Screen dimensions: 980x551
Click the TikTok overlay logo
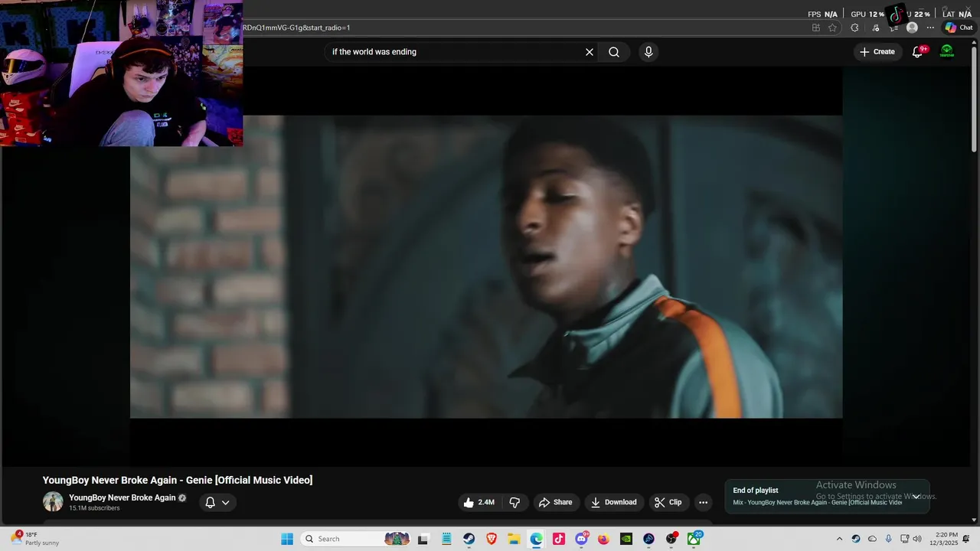(896, 15)
